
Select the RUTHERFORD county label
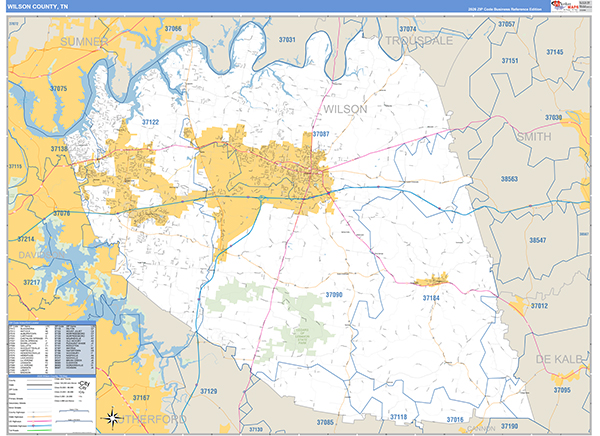(x=150, y=419)
